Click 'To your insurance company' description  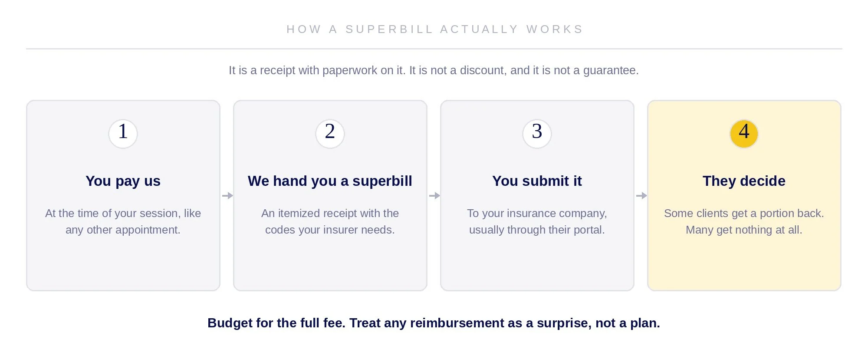(537, 221)
